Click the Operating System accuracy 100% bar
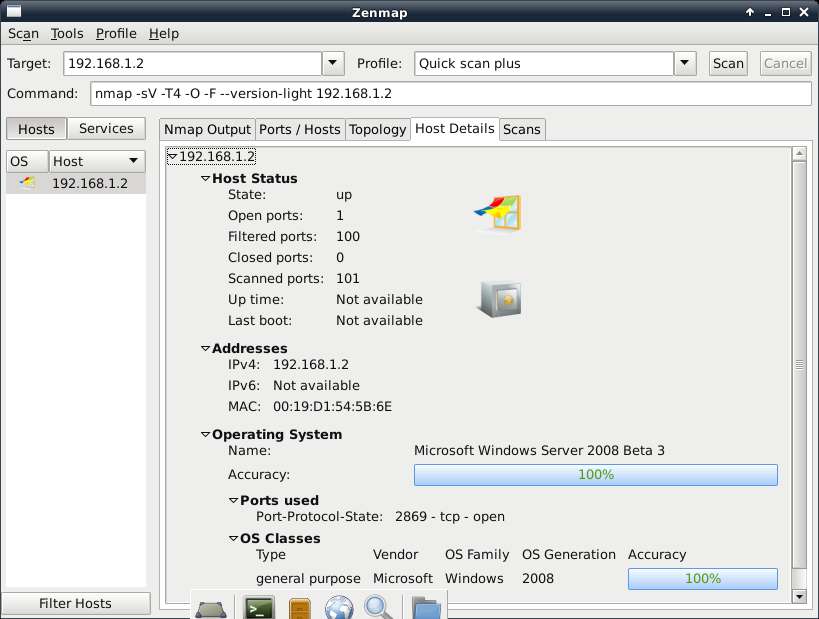 click(596, 475)
